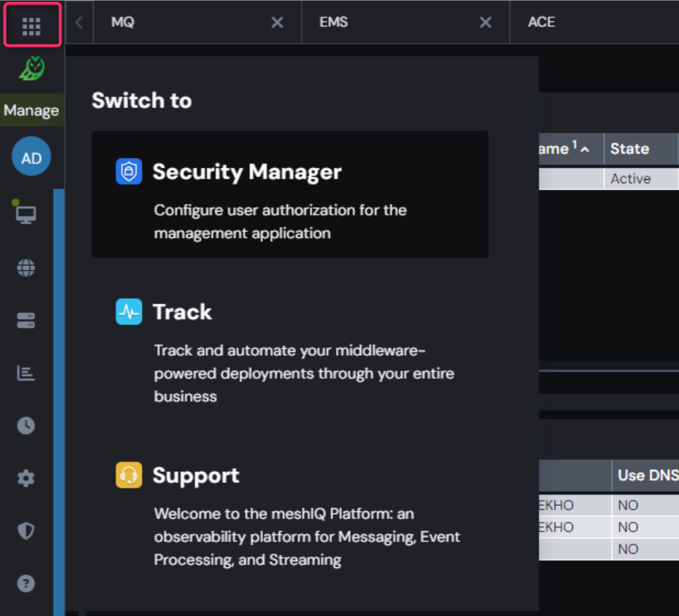Screen dimensions: 679x616
Task: Close the MQ tab
Action: (x=277, y=23)
